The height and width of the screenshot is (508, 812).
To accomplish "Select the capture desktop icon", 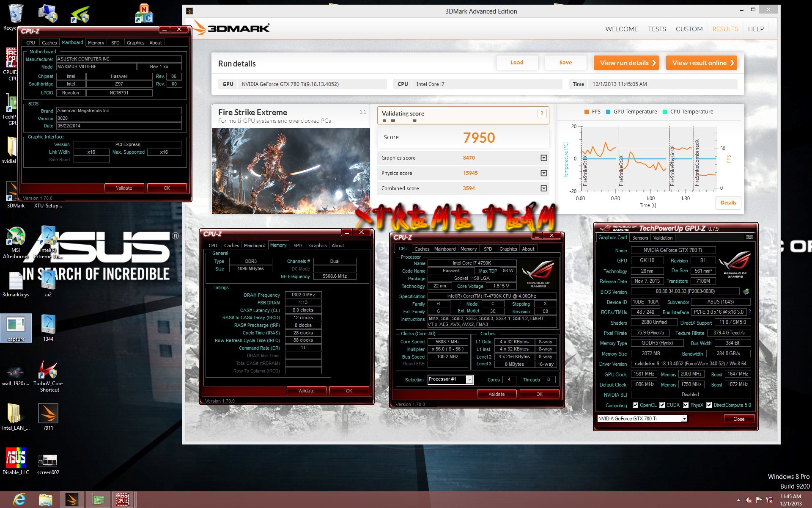I will point(16,328).
